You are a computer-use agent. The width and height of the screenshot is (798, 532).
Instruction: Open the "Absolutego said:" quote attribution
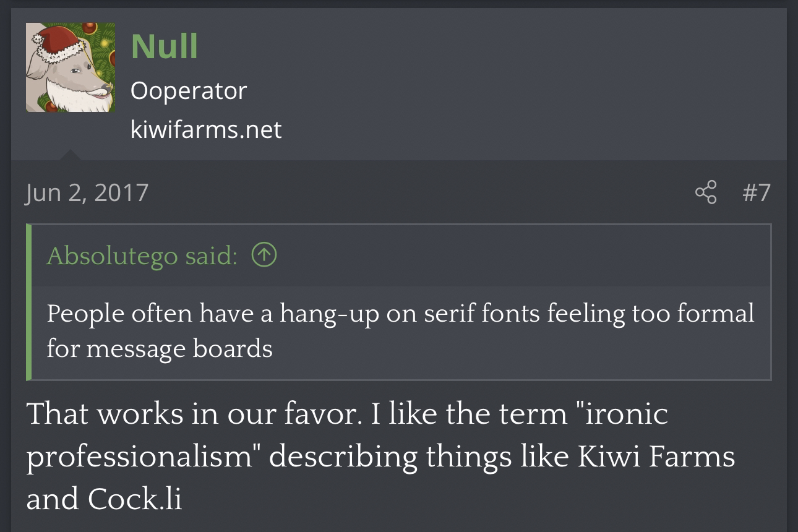click(x=142, y=255)
